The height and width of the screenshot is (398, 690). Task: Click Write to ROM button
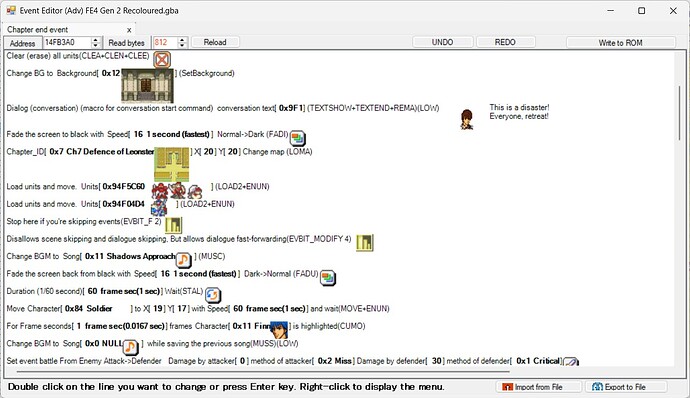click(x=620, y=43)
